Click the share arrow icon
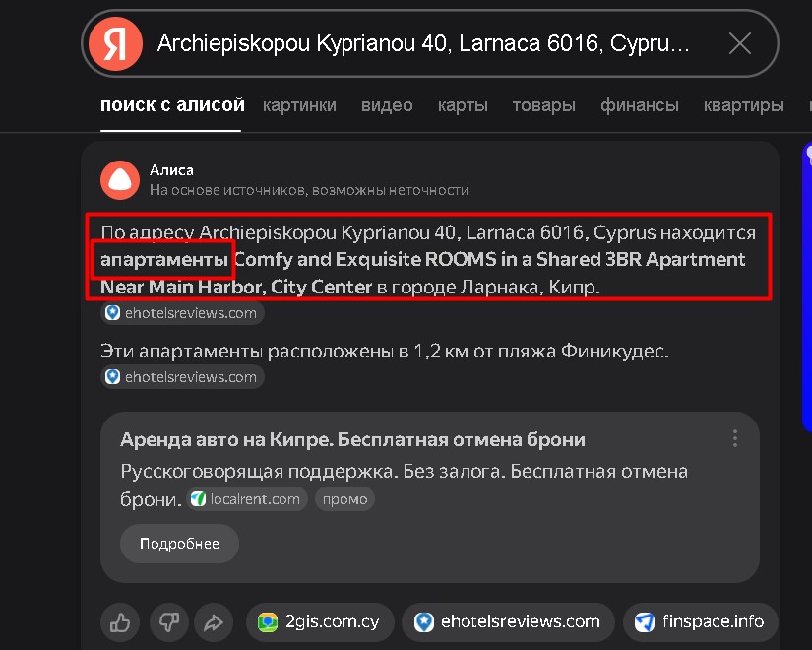The image size is (812, 650). [x=214, y=622]
